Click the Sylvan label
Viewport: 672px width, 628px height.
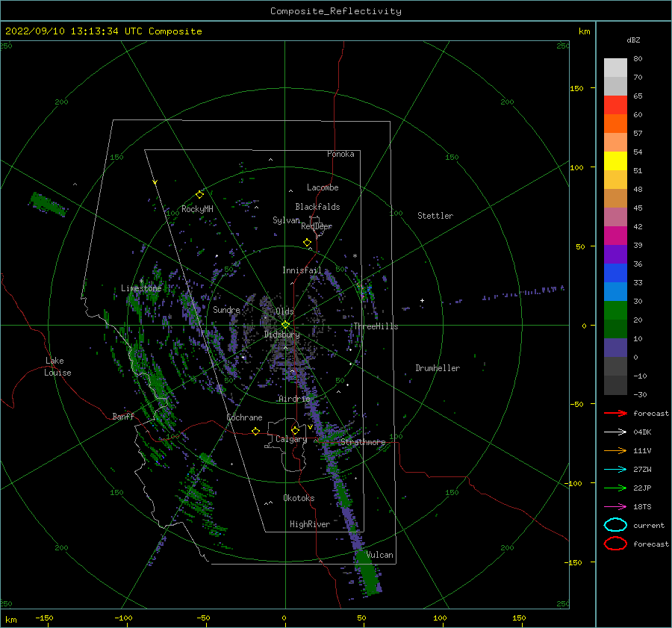pyautogui.click(x=286, y=220)
